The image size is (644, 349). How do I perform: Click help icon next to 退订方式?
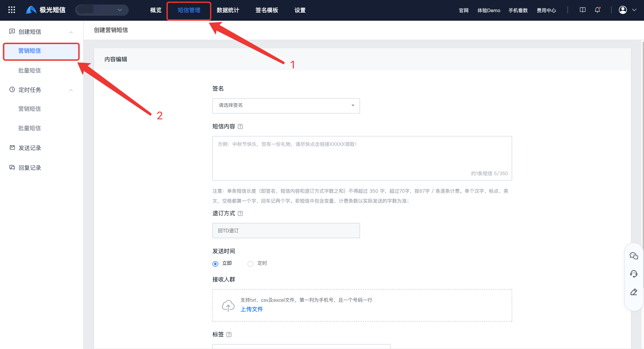[240, 213]
